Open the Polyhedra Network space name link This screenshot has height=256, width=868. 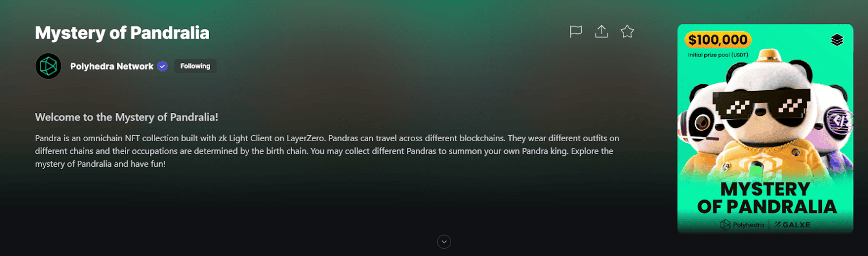(112, 66)
